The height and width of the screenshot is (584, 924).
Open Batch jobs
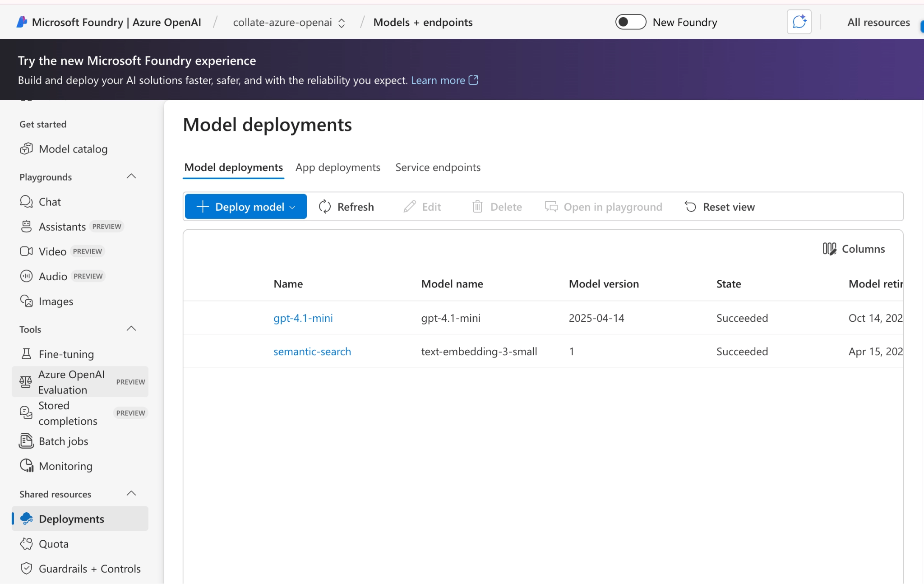[54, 441]
